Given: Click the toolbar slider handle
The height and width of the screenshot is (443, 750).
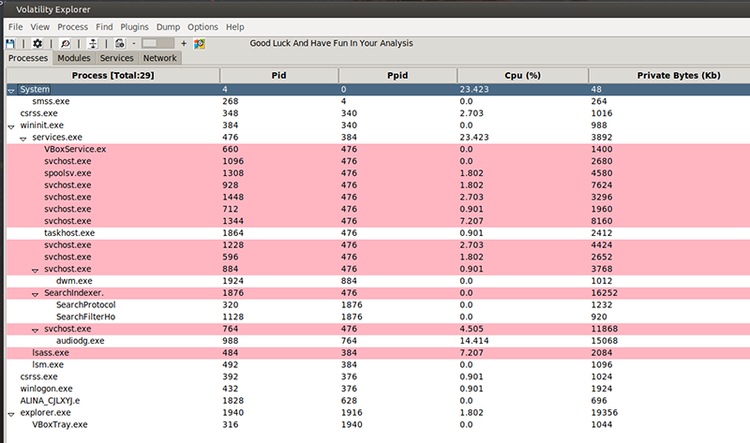Looking at the screenshot, I should coord(149,43).
